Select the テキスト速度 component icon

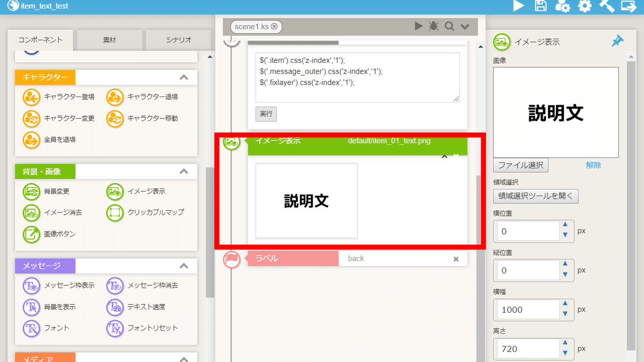point(115,307)
